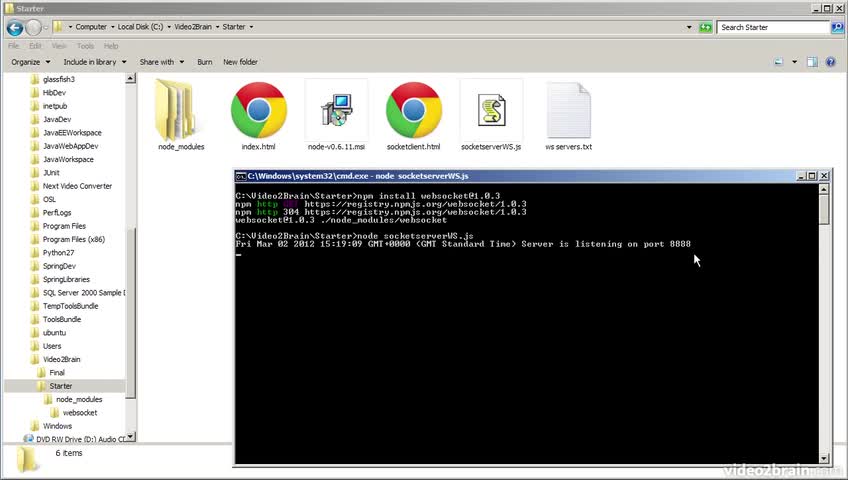Screen dimensions: 848x480
Task: Select Final folder in navigation tree
Action: (x=57, y=373)
